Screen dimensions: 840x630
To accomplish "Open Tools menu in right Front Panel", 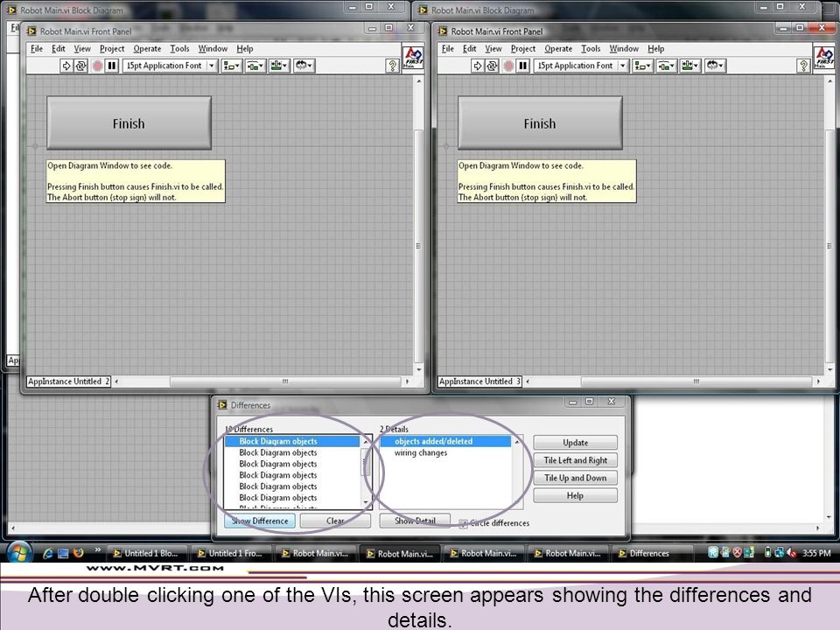I will point(591,49).
